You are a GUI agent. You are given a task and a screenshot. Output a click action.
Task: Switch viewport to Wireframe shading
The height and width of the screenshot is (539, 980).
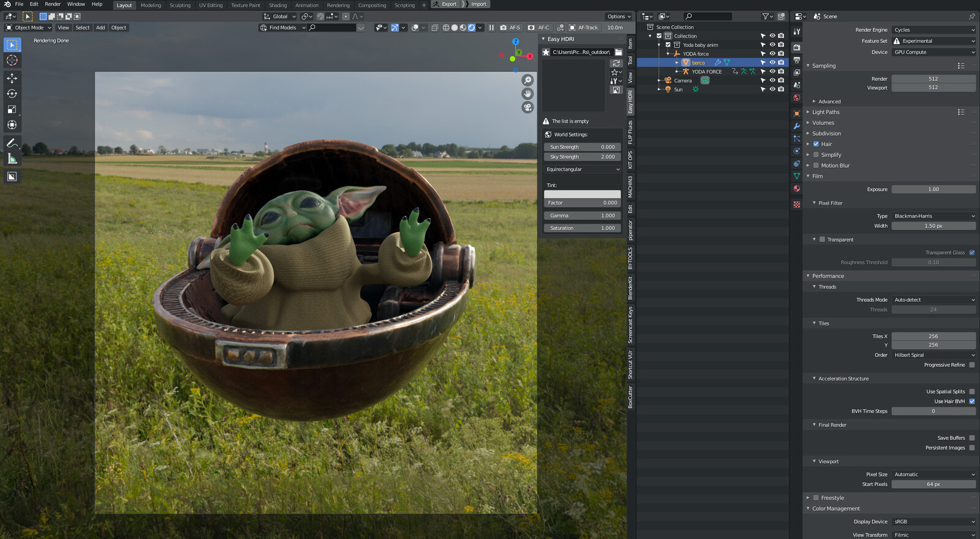[x=446, y=28]
